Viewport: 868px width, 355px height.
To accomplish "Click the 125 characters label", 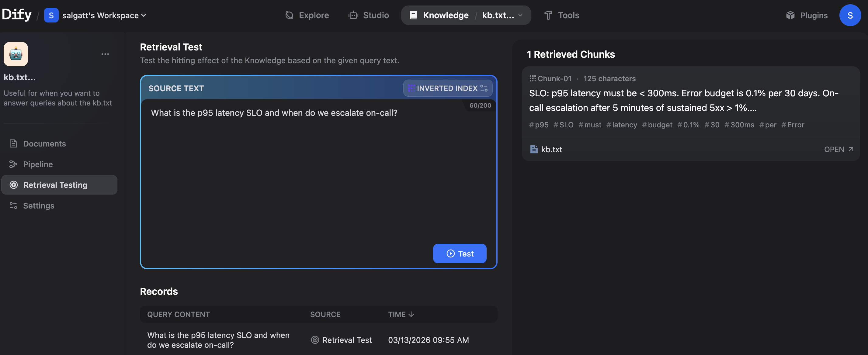I will 609,78.
